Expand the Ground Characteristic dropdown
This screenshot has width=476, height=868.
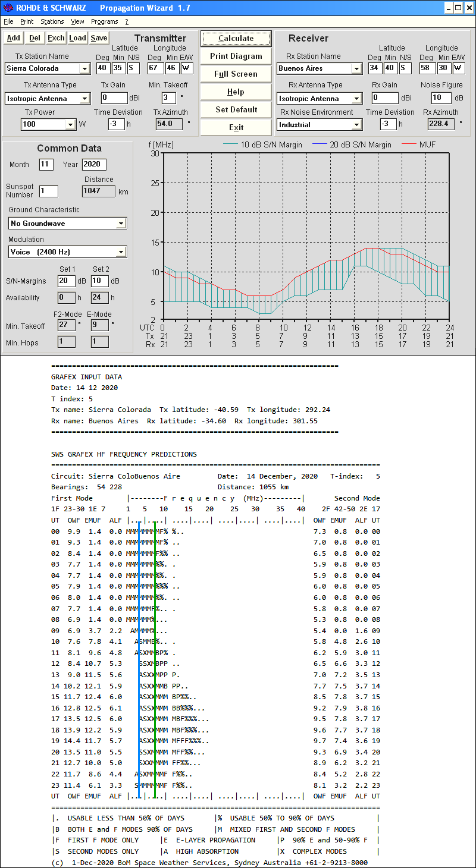(x=121, y=224)
